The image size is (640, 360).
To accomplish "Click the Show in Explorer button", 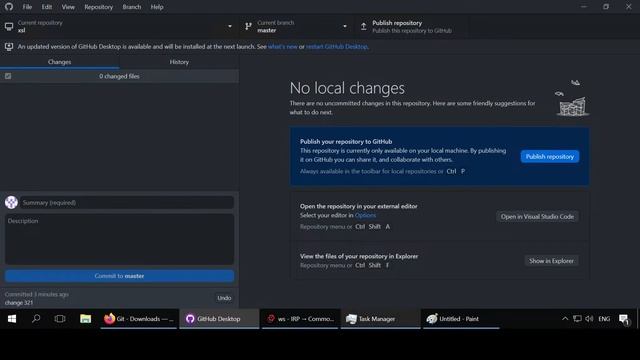I will (x=551, y=261).
